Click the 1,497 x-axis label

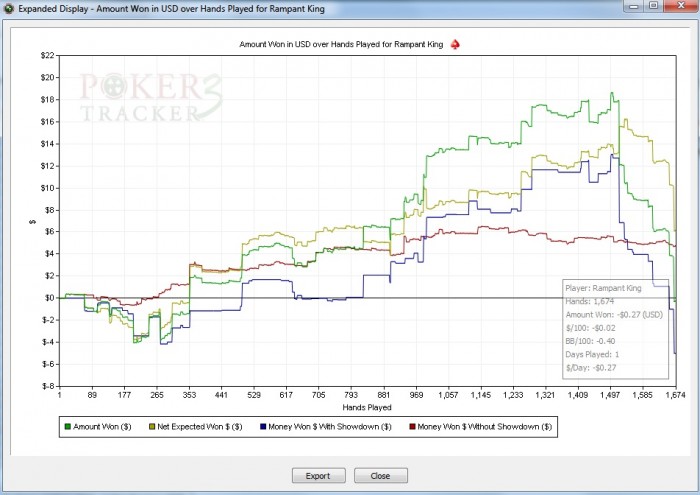[610, 395]
